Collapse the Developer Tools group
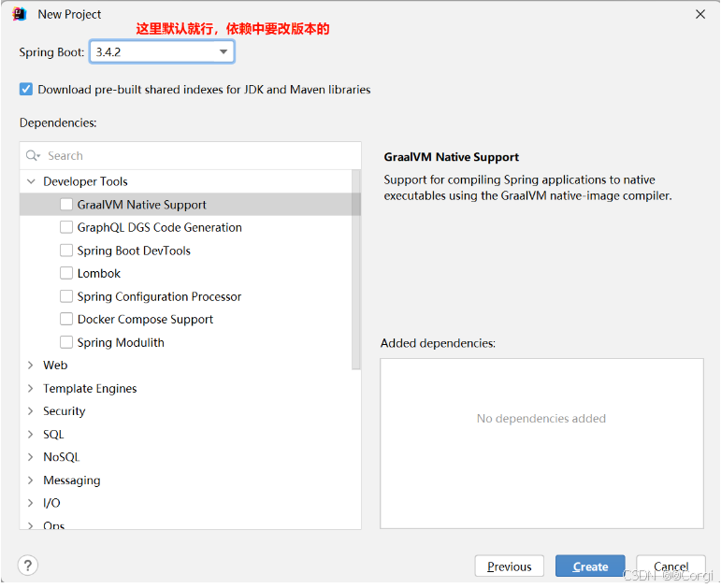The height and width of the screenshot is (588, 721). [x=31, y=181]
